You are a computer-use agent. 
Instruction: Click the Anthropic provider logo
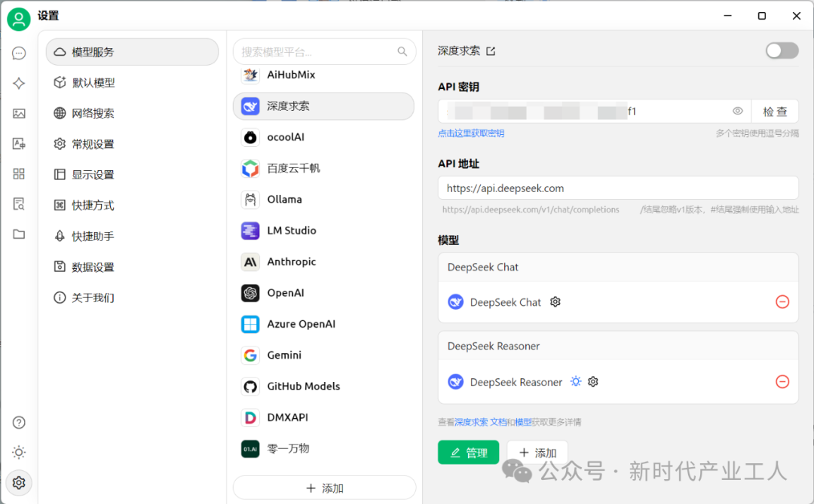point(250,262)
